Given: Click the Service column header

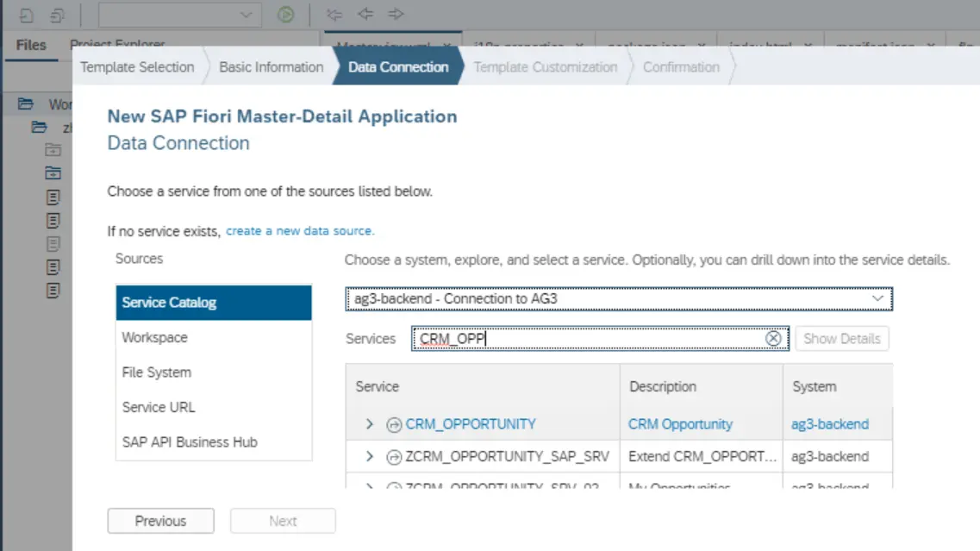Looking at the screenshot, I should pyautogui.click(x=483, y=386).
